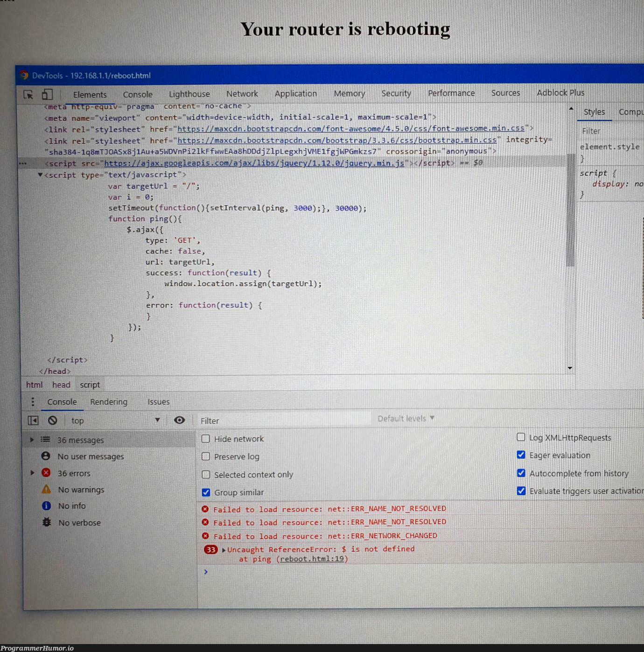The image size is (644, 652).
Task: Open the Security tab
Action: click(396, 93)
